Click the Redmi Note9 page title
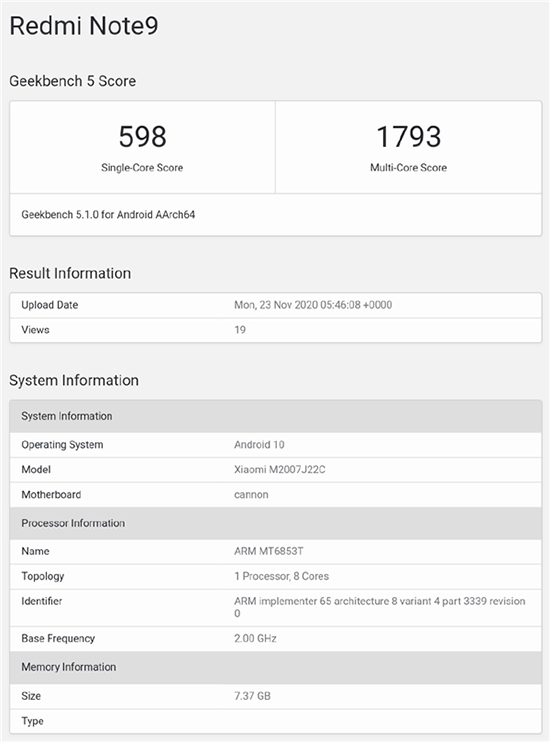This screenshot has height=742, width=550. click(x=84, y=26)
